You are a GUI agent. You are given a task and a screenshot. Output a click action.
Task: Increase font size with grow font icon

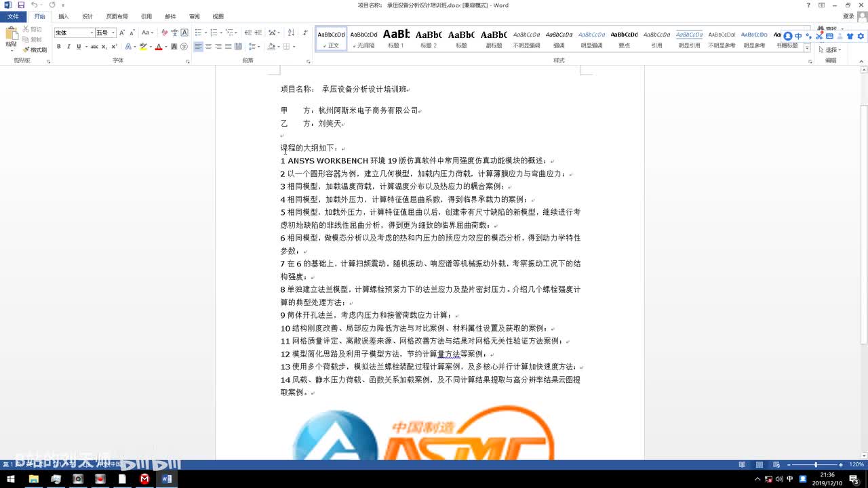pos(122,33)
